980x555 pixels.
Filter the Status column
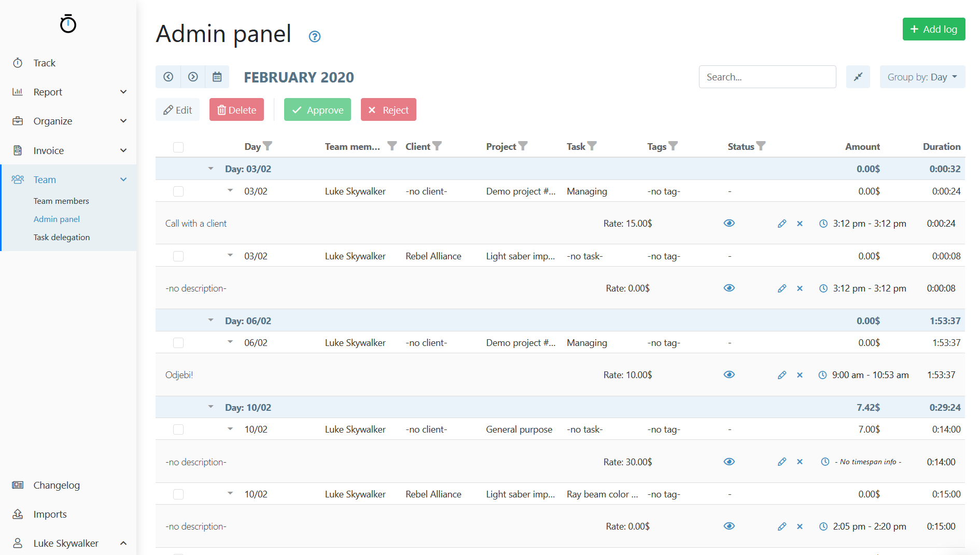click(x=761, y=146)
